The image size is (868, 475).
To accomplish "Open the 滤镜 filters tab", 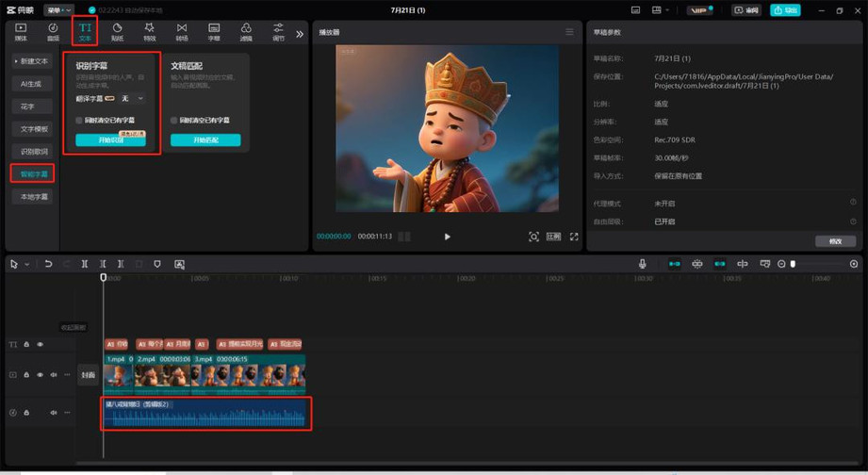I will tap(246, 32).
